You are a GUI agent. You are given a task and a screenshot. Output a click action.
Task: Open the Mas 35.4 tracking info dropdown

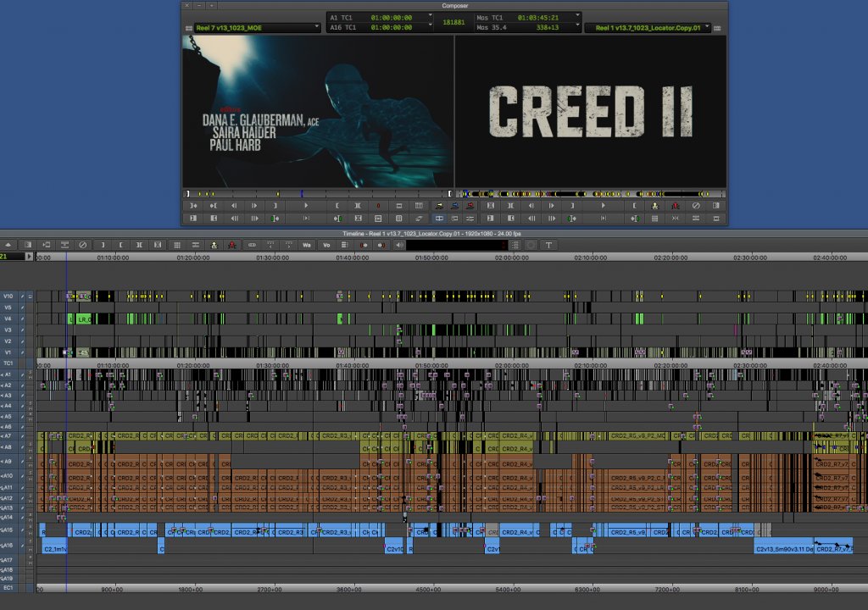pos(577,25)
